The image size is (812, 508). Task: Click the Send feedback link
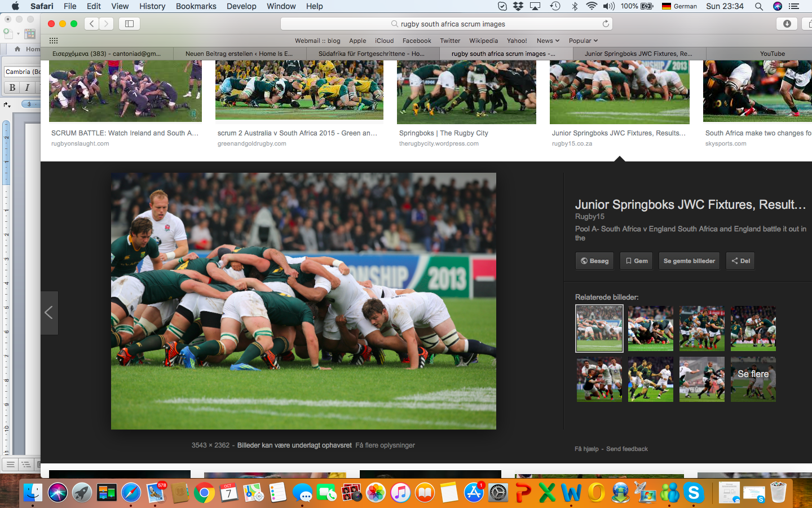tap(627, 449)
